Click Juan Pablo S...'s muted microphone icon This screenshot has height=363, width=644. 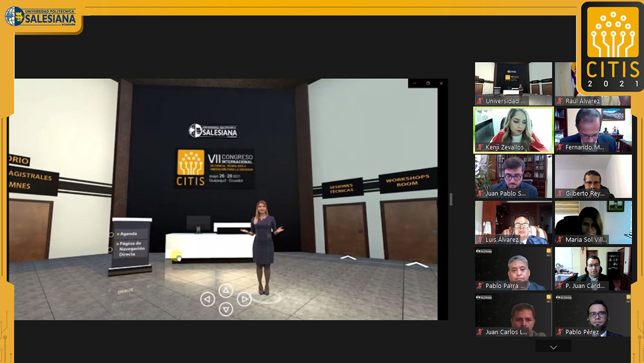point(480,194)
